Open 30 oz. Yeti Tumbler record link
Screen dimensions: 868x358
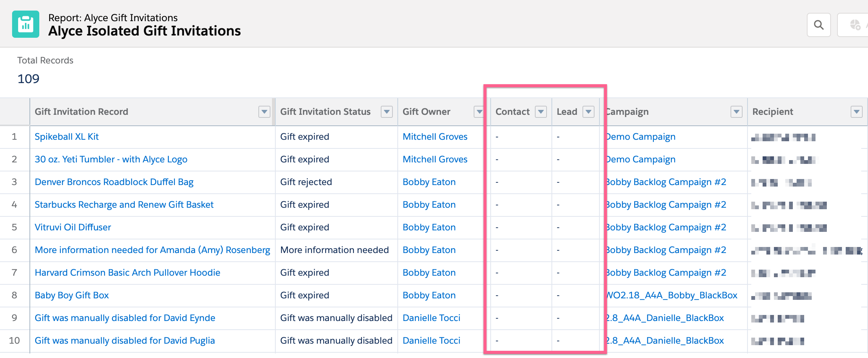pyautogui.click(x=111, y=159)
